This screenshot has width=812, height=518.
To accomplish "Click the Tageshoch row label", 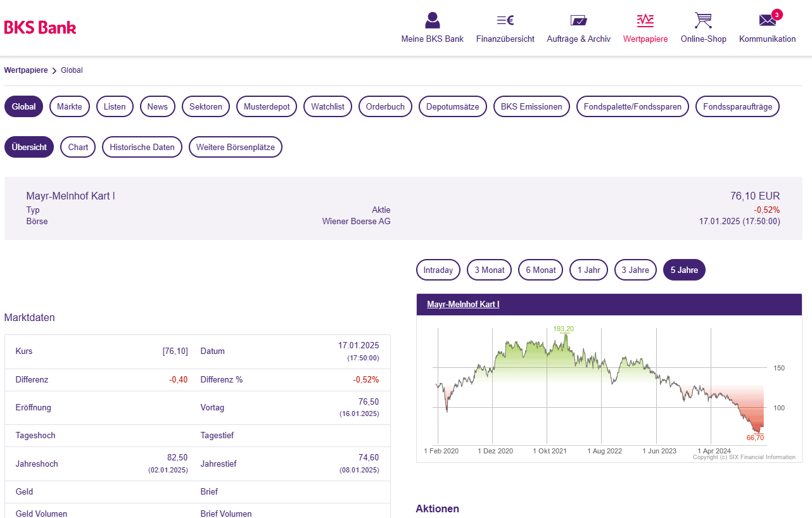I will 35,436.
